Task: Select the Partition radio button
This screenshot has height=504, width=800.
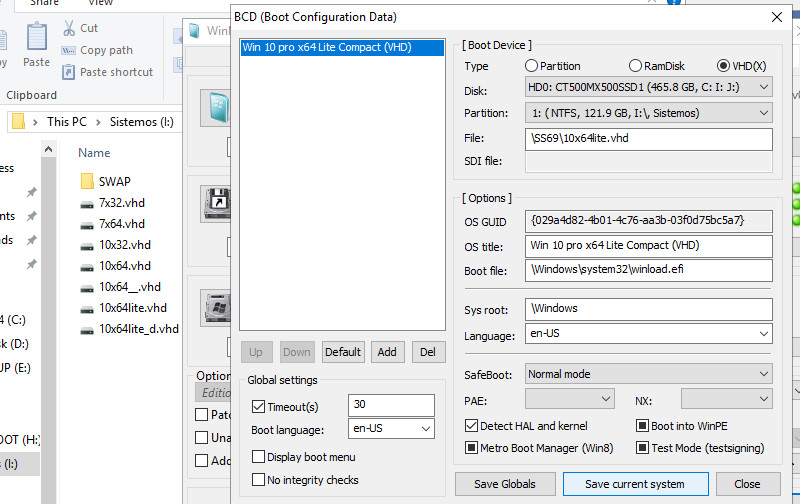Action: pos(531,66)
